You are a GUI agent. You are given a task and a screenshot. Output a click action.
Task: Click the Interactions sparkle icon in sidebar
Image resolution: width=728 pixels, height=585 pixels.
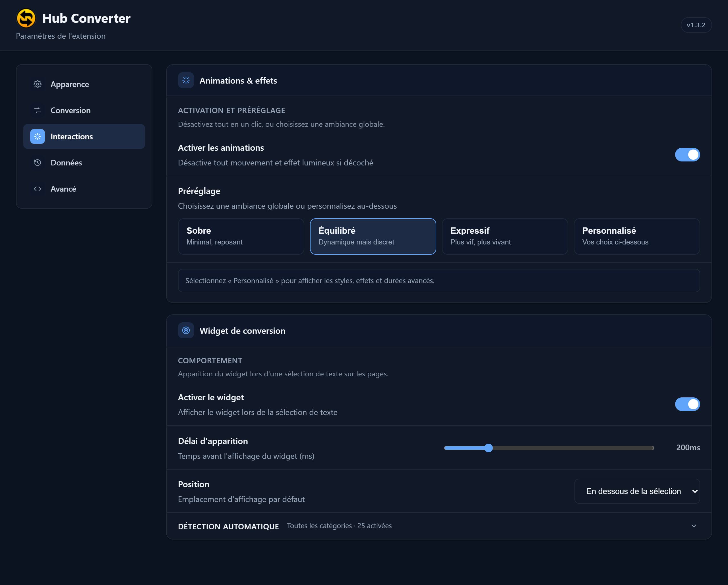pos(38,136)
